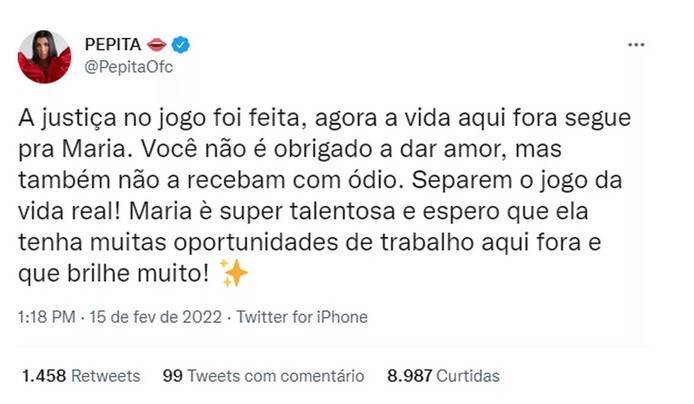Screen dimensions: 694x404
Task: Open the Twitter for iPhone source link
Action: [x=302, y=317]
